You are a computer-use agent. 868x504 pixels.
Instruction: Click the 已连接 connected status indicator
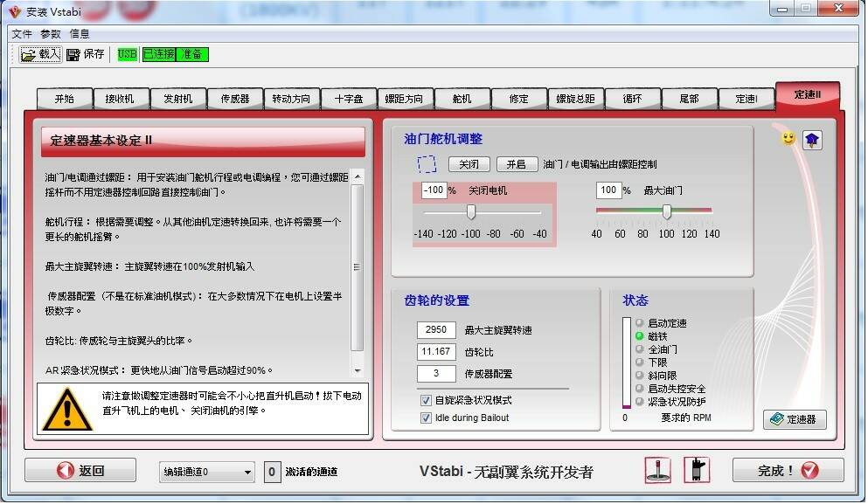[x=159, y=54]
